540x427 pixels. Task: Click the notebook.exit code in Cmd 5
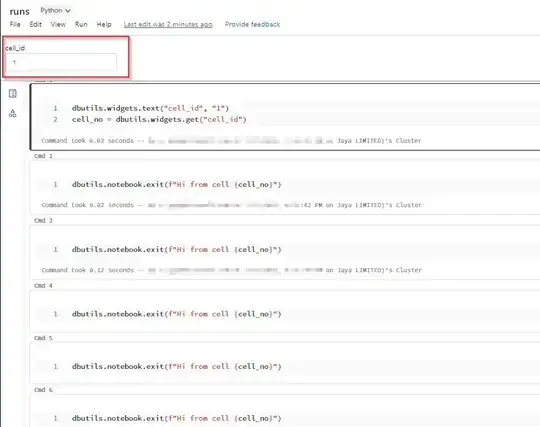coord(177,366)
